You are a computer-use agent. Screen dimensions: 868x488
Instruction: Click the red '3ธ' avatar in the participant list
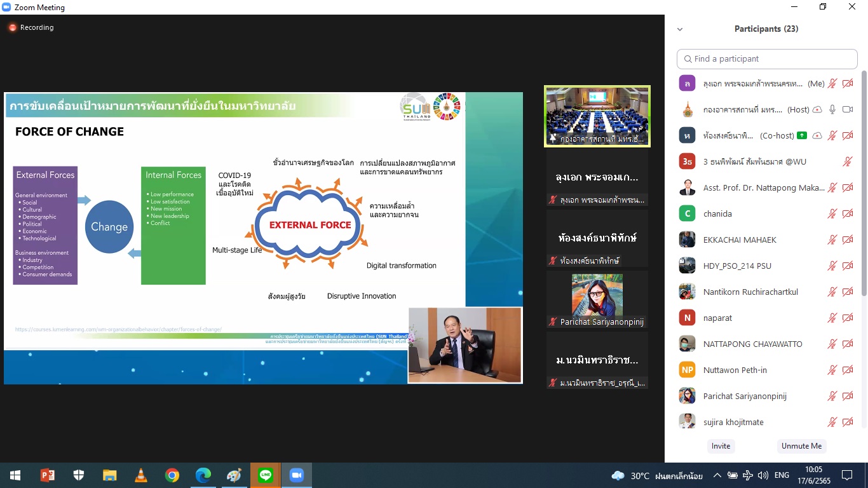tap(687, 161)
